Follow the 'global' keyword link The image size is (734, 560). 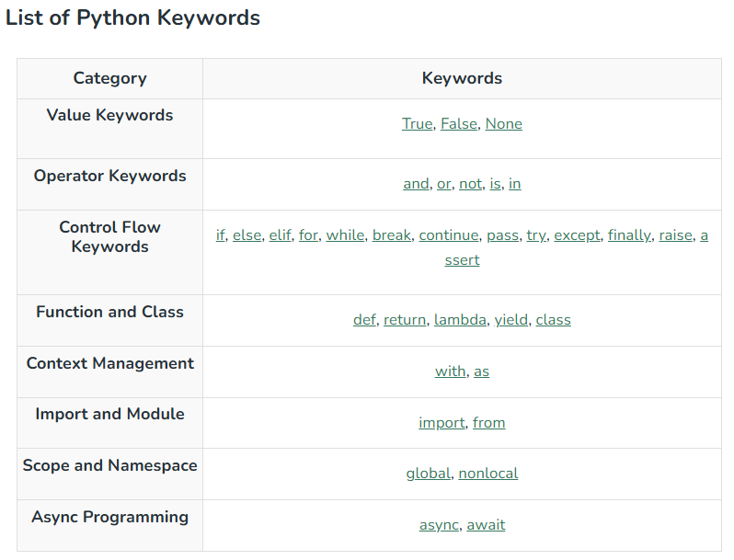[429, 474]
